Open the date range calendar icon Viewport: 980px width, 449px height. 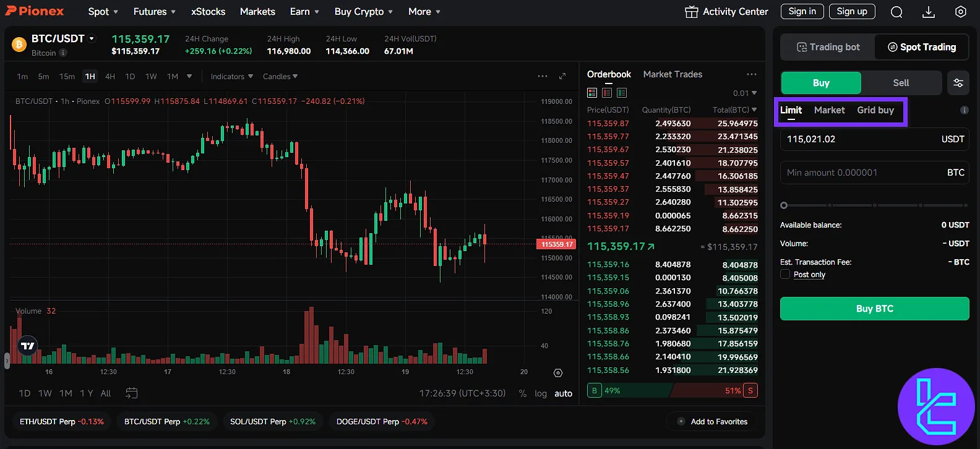click(131, 393)
